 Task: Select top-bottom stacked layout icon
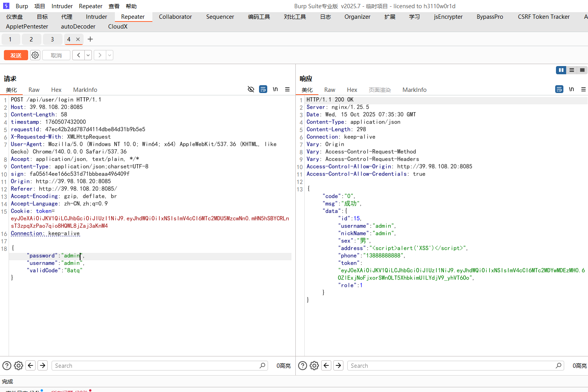(x=572, y=70)
